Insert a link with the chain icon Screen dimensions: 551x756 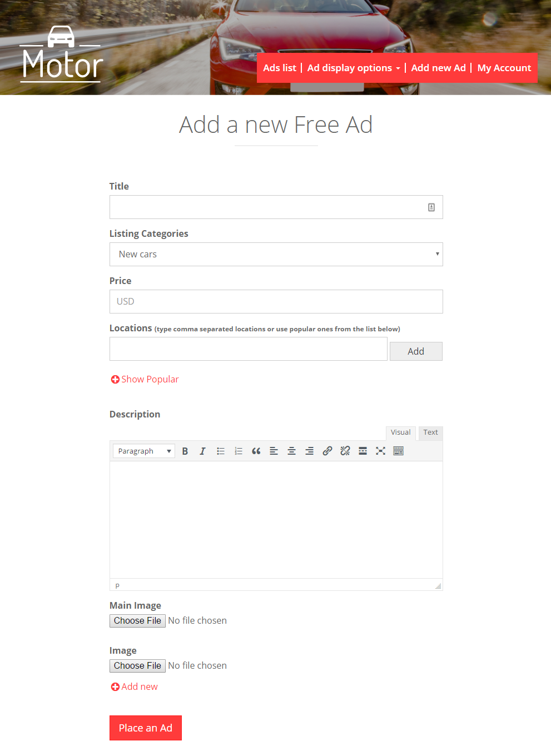coord(327,451)
